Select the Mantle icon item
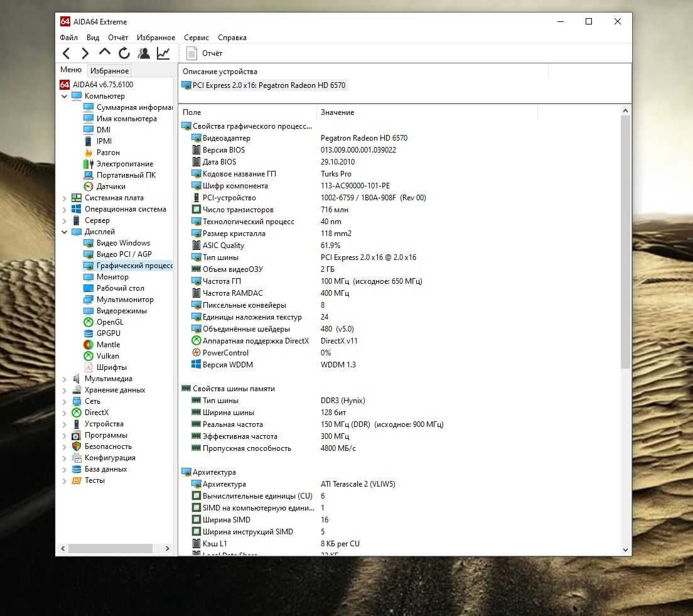Viewport: 693px width, 616px height. [x=89, y=345]
